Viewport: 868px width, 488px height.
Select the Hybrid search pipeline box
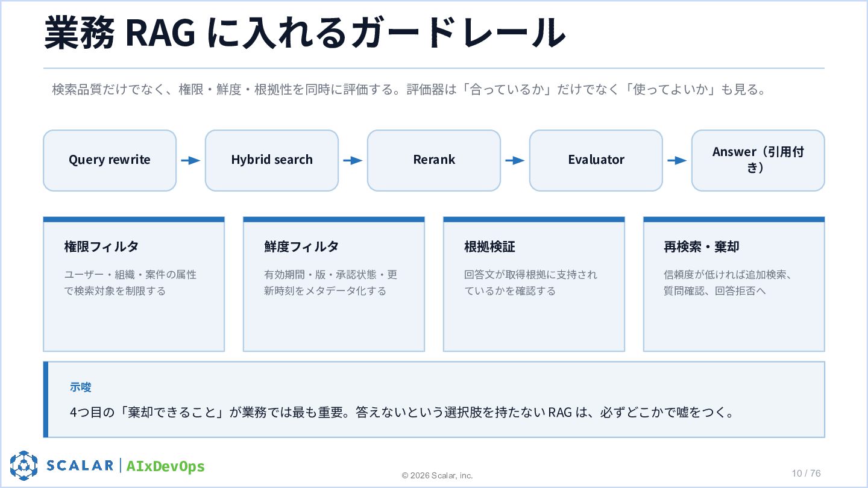point(272,160)
